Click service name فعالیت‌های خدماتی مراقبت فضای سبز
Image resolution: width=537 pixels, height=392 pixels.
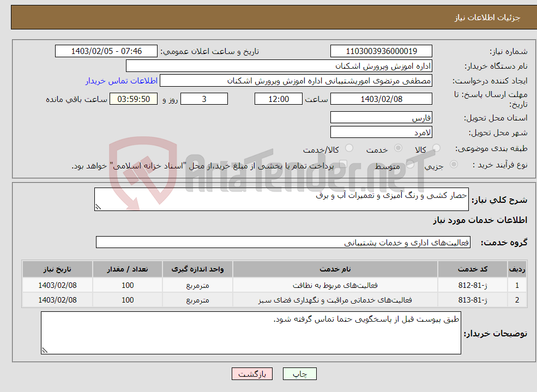pos(335,300)
